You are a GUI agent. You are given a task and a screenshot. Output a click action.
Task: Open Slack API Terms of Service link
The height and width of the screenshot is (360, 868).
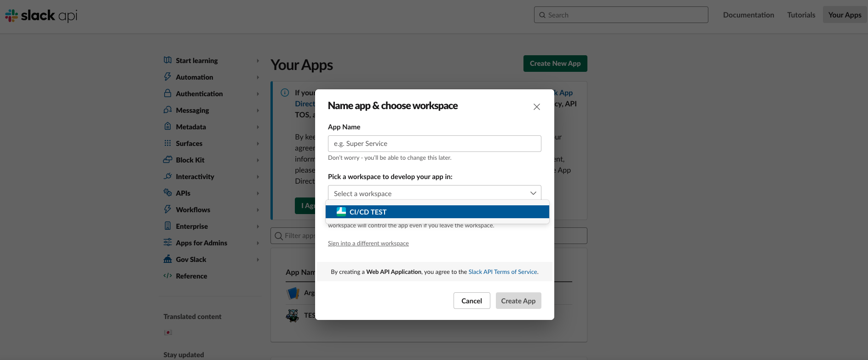(503, 272)
